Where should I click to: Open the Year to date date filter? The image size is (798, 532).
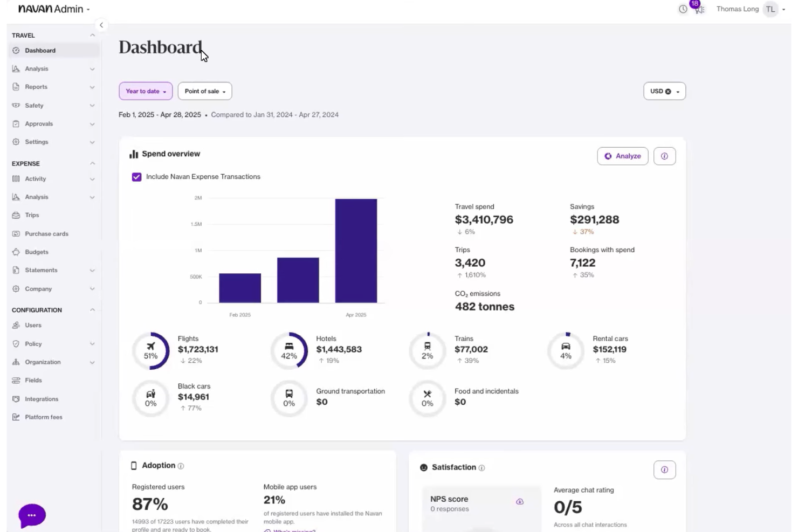tap(145, 91)
